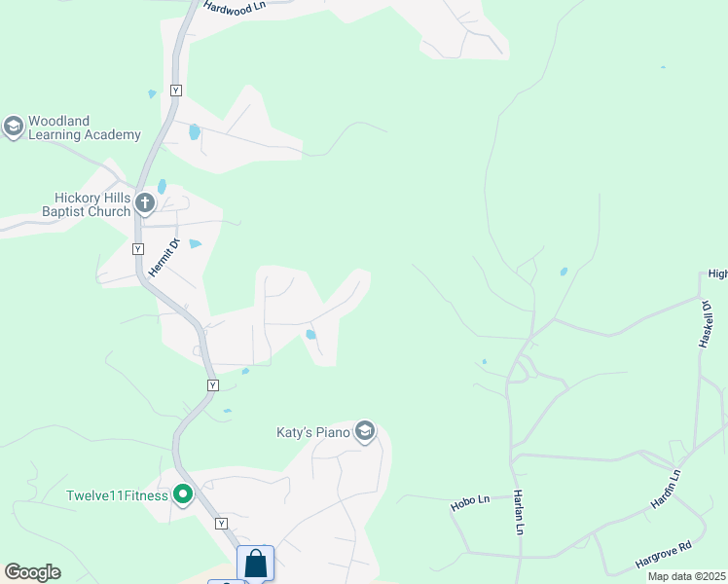Viewport: 728px width, 584px height.
Task: Click the Katy's Piano text label
Action: tap(313, 433)
